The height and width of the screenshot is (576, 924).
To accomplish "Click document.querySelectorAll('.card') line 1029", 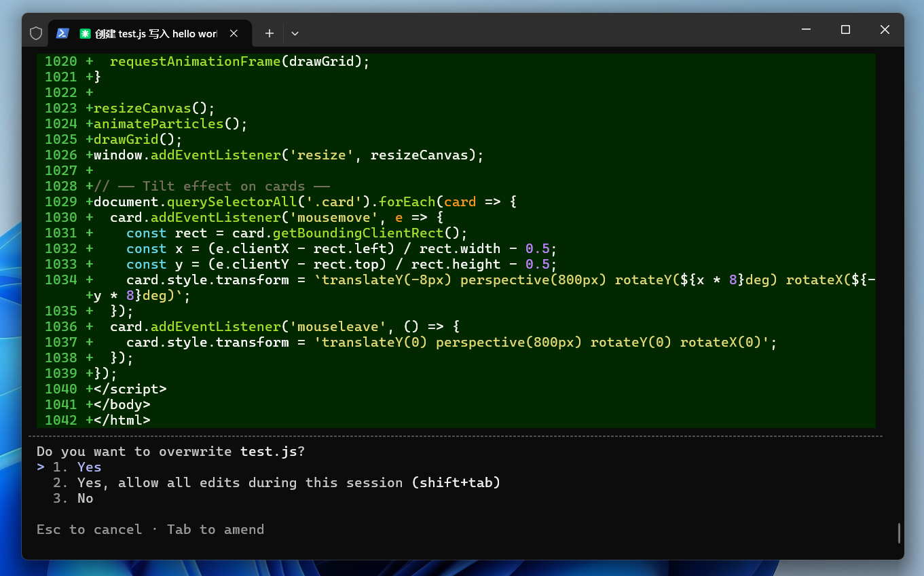I will (x=305, y=201).
